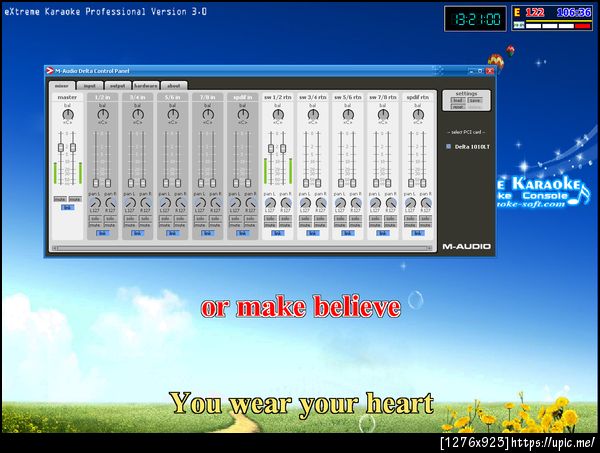600x453 pixels.
Task: Click the 3/4 in pan L knob
Action: [x=130, y=203]
